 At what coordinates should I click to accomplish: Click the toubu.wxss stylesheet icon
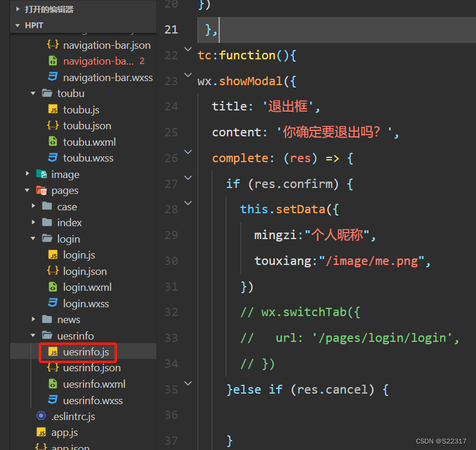[53, 157]
